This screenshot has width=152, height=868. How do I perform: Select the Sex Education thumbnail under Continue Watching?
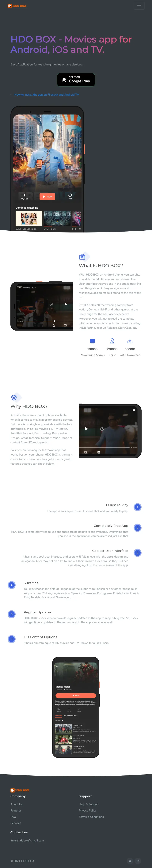(29, 219)
